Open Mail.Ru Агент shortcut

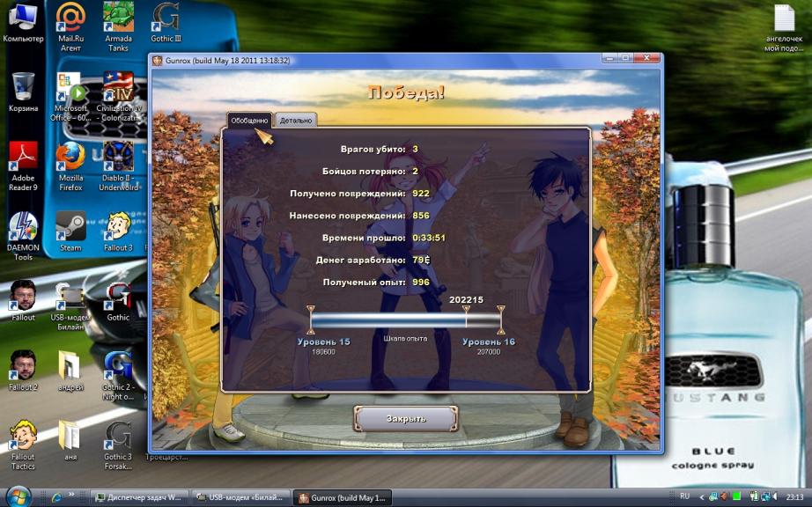(70, 18)
